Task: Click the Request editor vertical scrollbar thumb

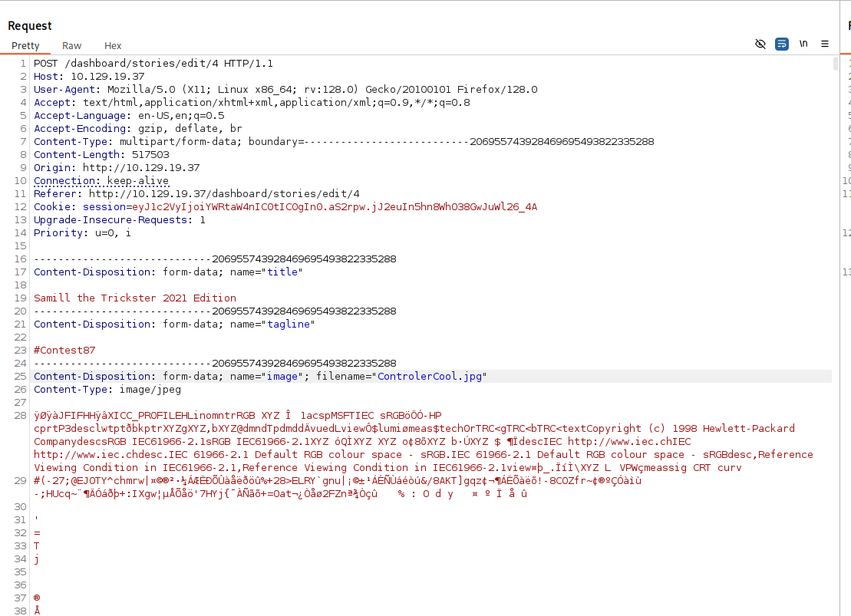Action: click(x=835, y=64)
